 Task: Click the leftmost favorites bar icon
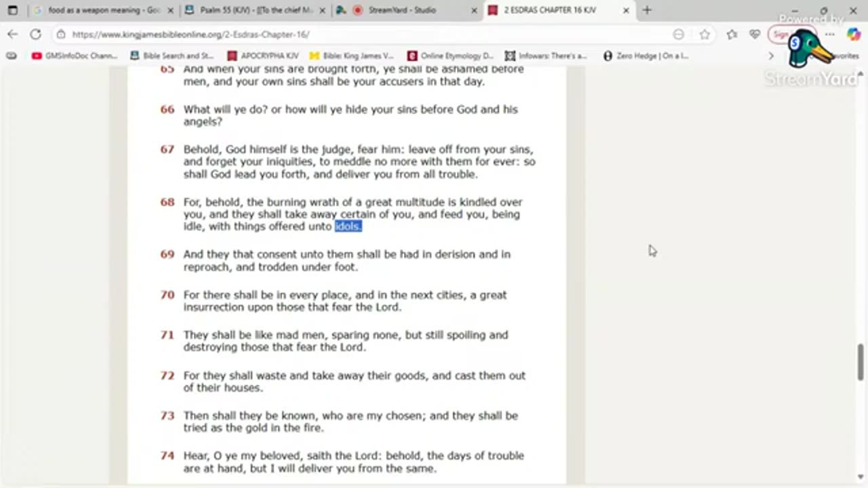(12, 56)
